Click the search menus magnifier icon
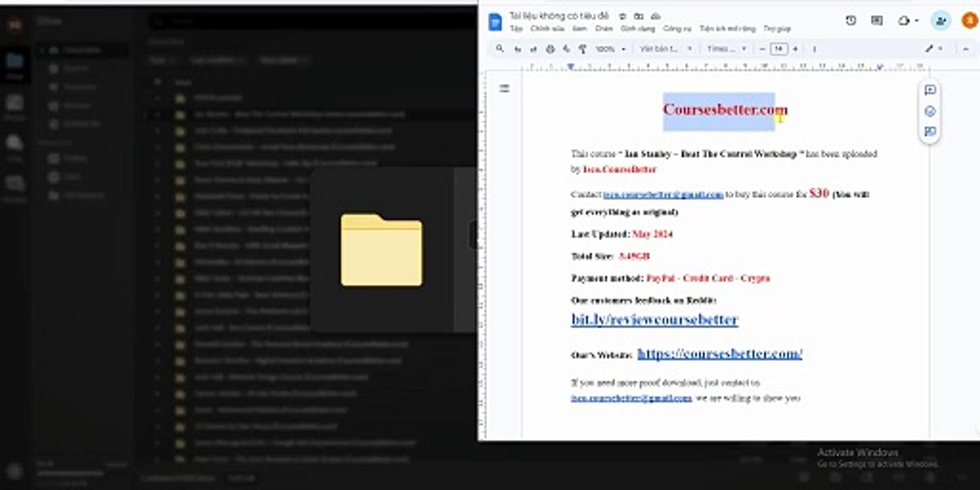The height and width of the screenshot is (490, 980). pos(500,49)
